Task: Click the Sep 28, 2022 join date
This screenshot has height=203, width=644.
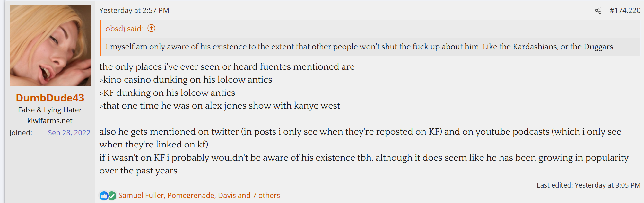Action: (x=69, y=133)
